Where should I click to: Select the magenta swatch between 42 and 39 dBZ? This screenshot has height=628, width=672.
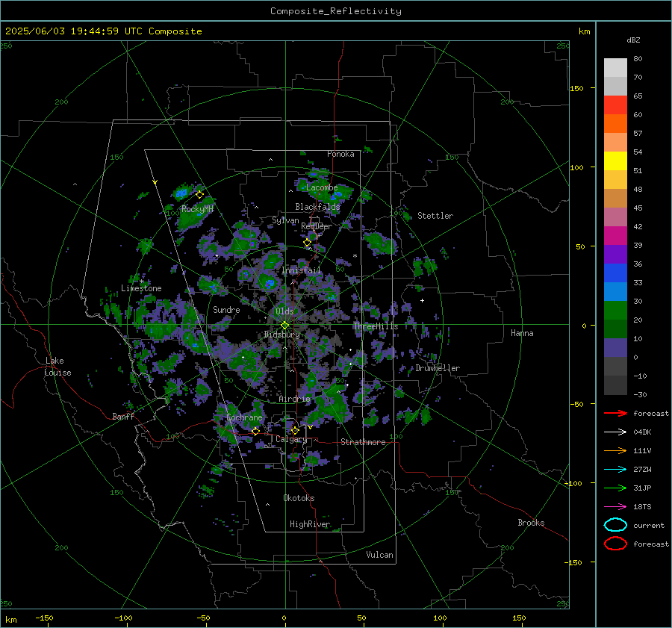[x=615, y=236]
